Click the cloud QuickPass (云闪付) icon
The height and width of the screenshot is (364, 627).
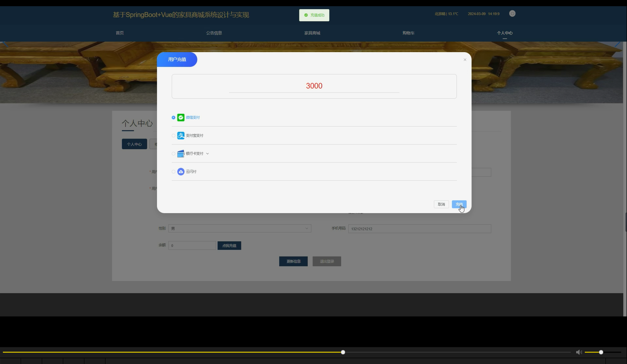(x=181, y=172)
